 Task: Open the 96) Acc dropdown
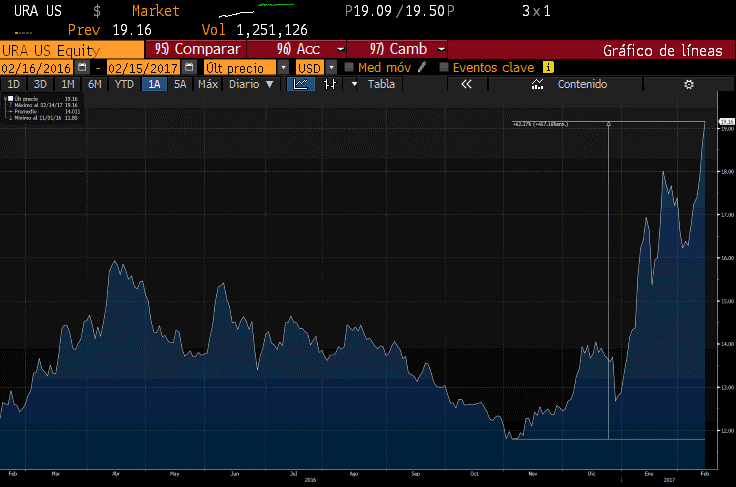[340, 49]
